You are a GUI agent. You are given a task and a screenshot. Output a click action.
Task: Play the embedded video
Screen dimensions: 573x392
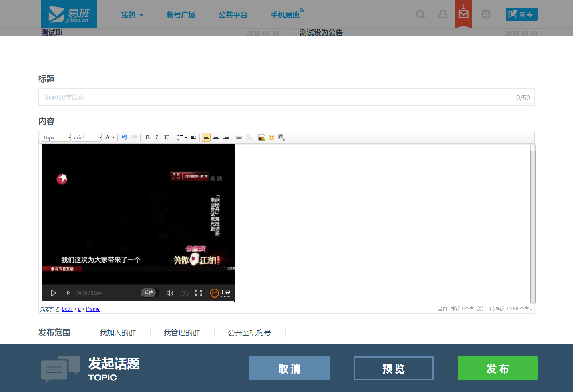click(x=53, y=293)
